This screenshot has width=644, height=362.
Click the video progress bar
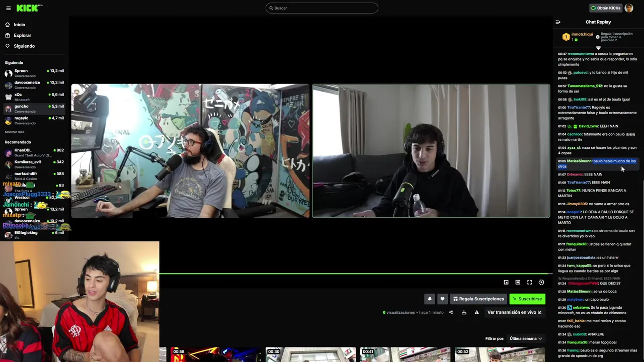[356, 274]
